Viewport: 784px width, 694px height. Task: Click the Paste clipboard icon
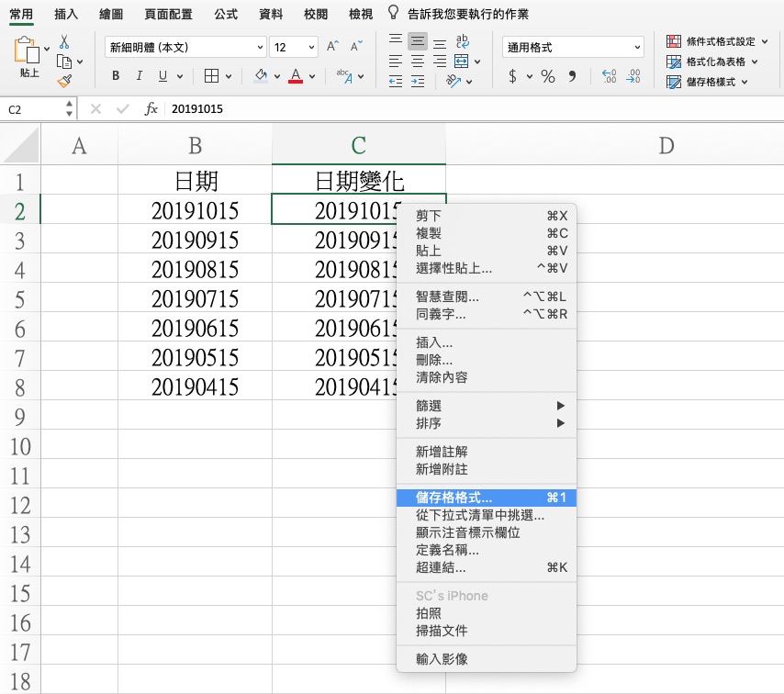(x=28, y=52)
